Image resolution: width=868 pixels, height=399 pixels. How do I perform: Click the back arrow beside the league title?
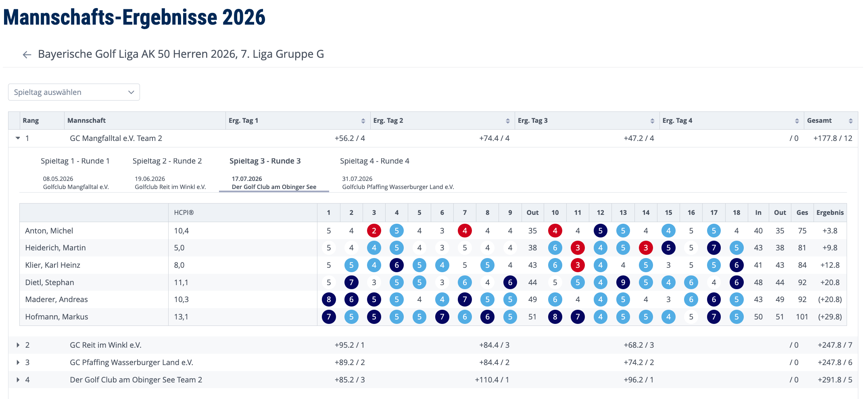tap(27, 55)
